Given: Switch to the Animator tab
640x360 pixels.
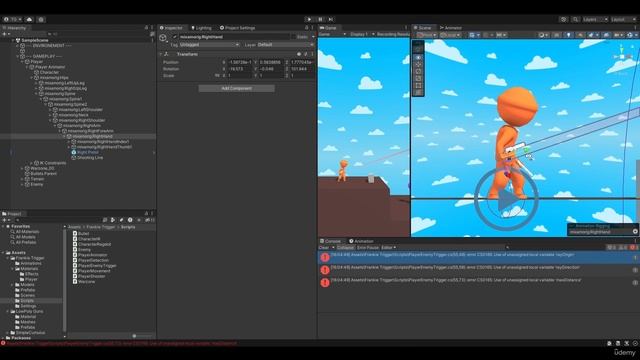Looking at the screenshot, I should tap(451, 28).
